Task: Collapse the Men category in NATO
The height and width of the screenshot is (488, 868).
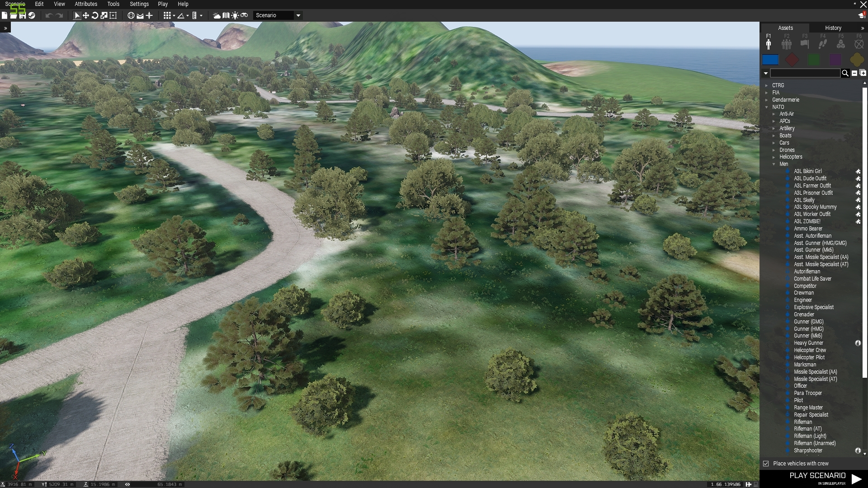Action: (774, 164)
